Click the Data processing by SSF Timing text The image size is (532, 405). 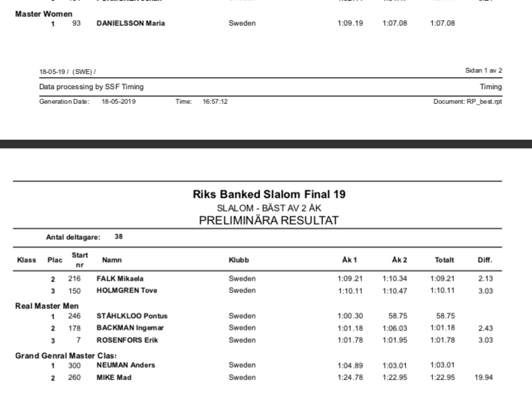(x=91, y=87)
